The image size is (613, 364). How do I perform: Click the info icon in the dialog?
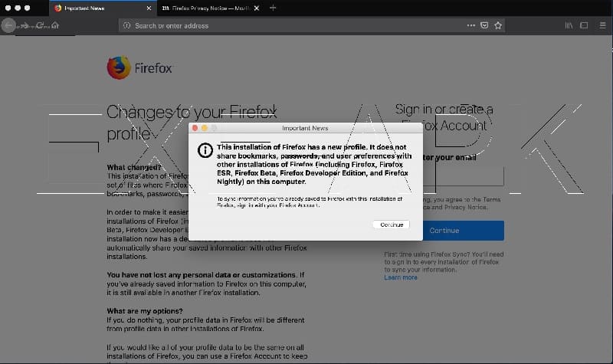(x=205, y=150)
